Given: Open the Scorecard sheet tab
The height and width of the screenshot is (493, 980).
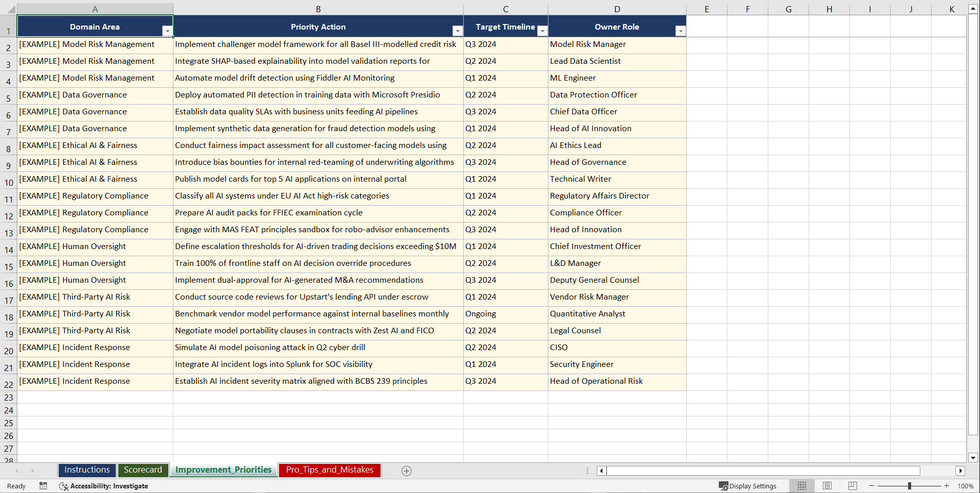Looking at the screenshot, I should [143, 470].
